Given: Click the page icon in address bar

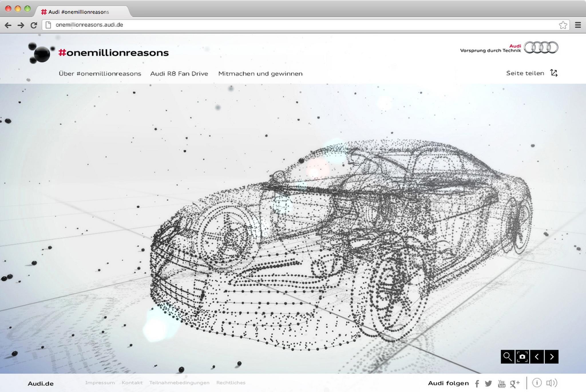Looking at the screenshot, I should coord(49,25).
